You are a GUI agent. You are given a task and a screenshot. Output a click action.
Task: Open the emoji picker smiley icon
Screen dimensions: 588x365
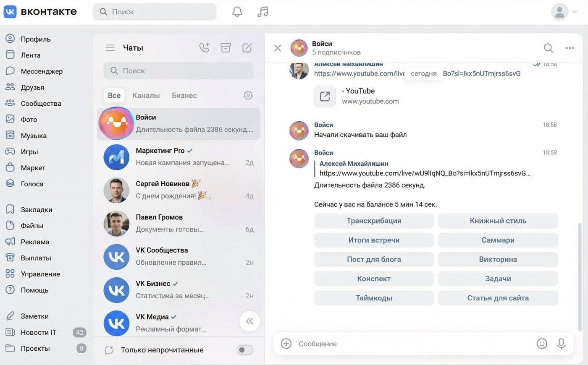click(x=542, y=344)
